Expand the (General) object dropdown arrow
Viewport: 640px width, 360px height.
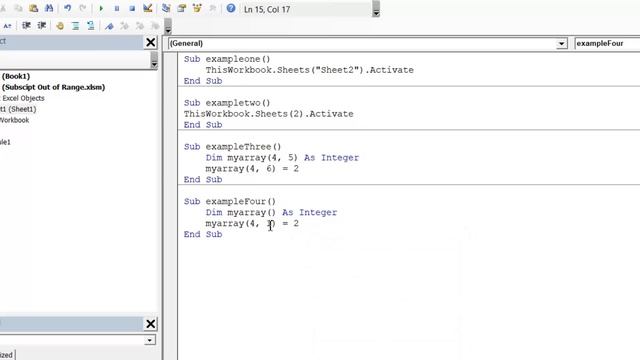pyautogui.click(x=562, y=43)
